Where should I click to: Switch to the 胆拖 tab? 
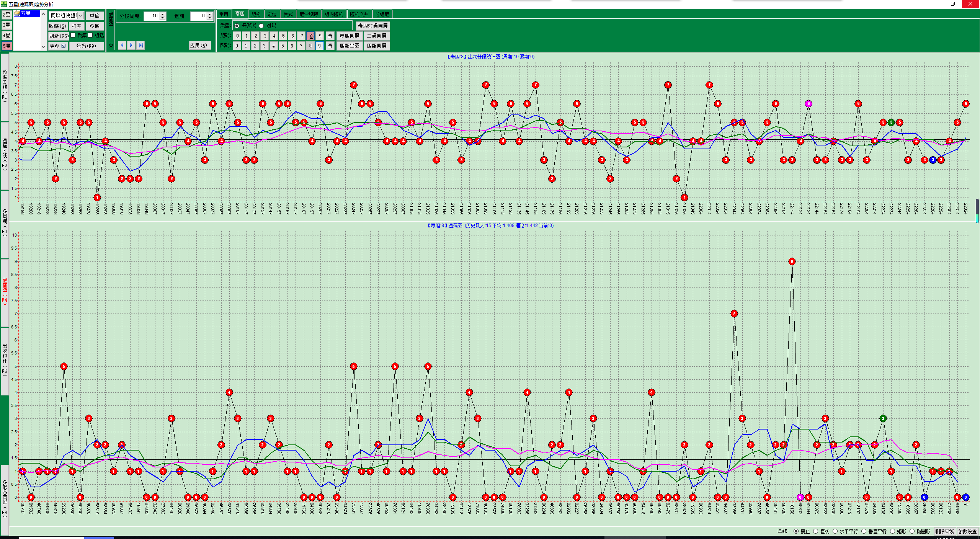coord(256,14)
